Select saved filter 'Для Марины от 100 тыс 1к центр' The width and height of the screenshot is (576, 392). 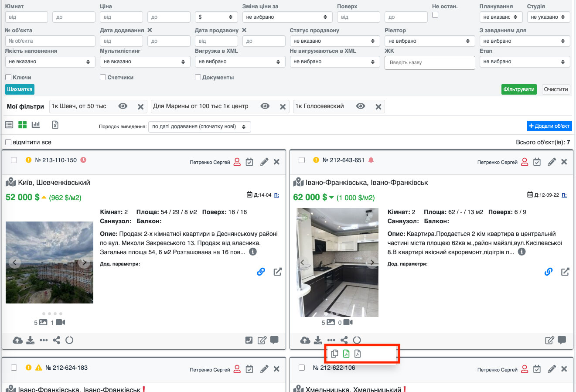pyautogui.click(x=201, y=106)
